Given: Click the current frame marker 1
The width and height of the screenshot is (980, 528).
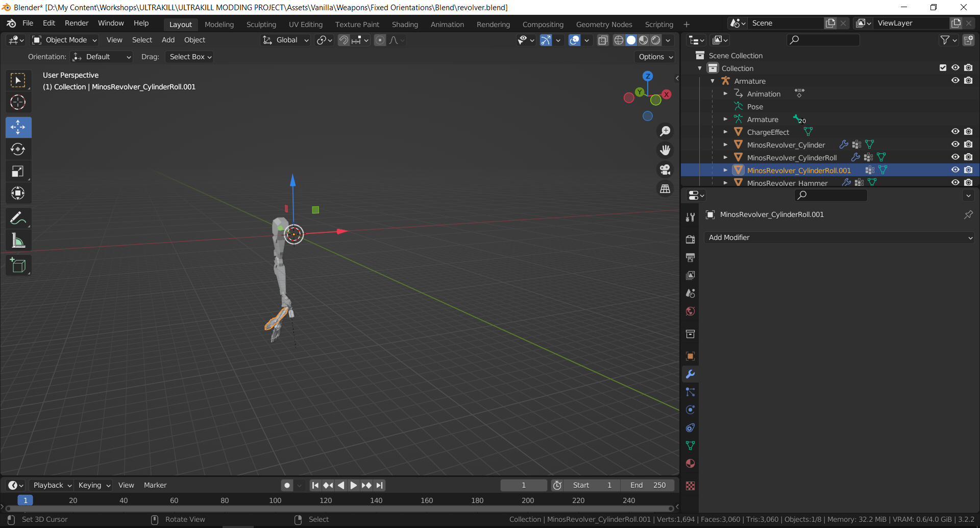Looking at the screenshot, I should click(x=26, y=500).
